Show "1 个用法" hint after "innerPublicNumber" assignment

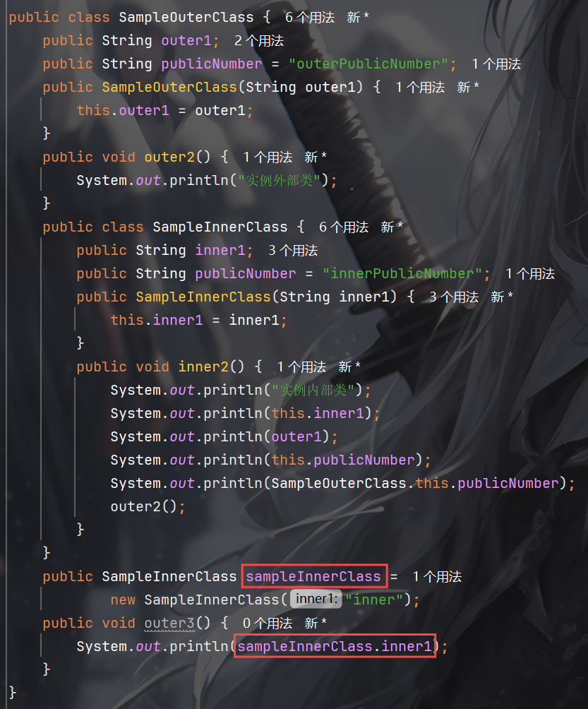(530, 274)
